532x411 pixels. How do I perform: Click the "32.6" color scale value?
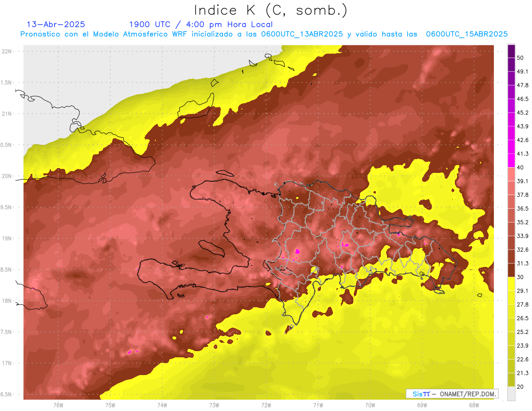pos(523,250)
